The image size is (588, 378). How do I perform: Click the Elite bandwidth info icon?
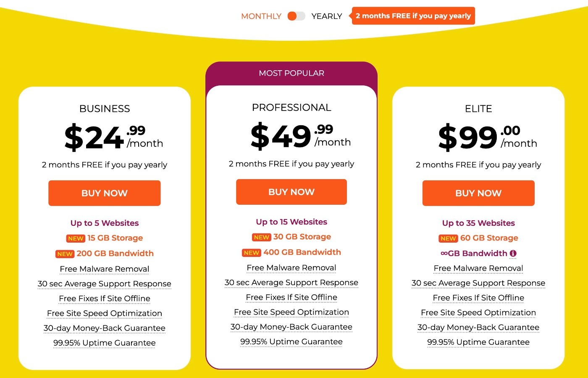point(513,253)
